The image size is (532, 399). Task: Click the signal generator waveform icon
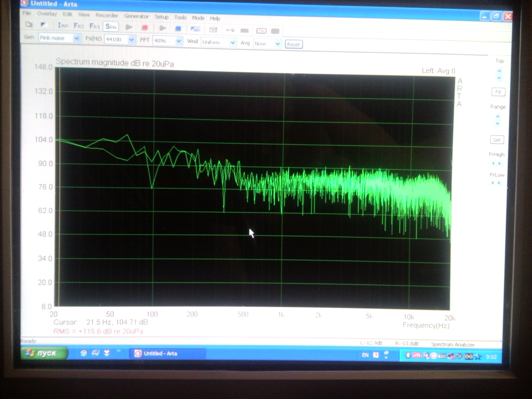(x=261, y=31)
